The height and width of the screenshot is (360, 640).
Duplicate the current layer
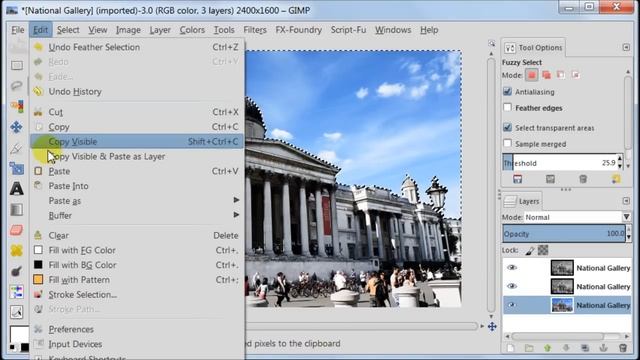(x=585, y=348)
